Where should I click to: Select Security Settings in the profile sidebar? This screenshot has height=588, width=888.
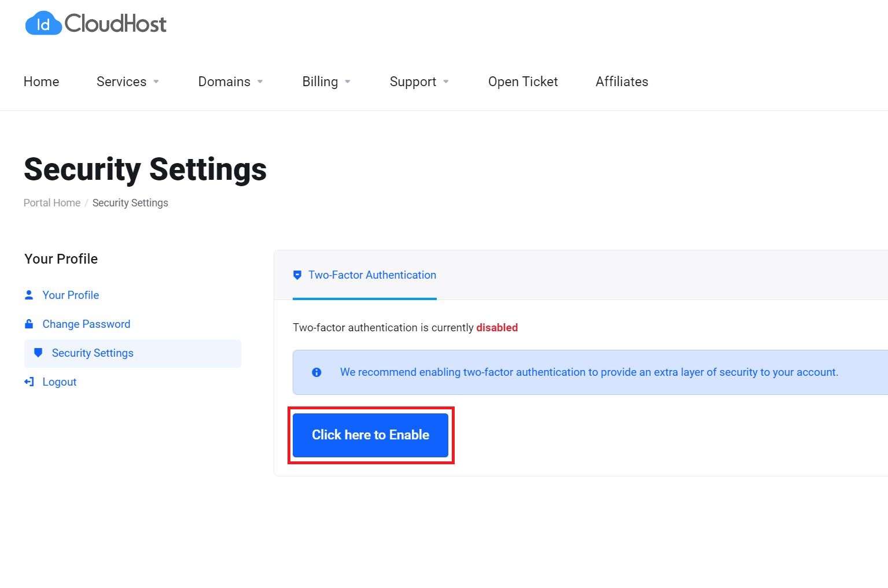pos(92,353)
